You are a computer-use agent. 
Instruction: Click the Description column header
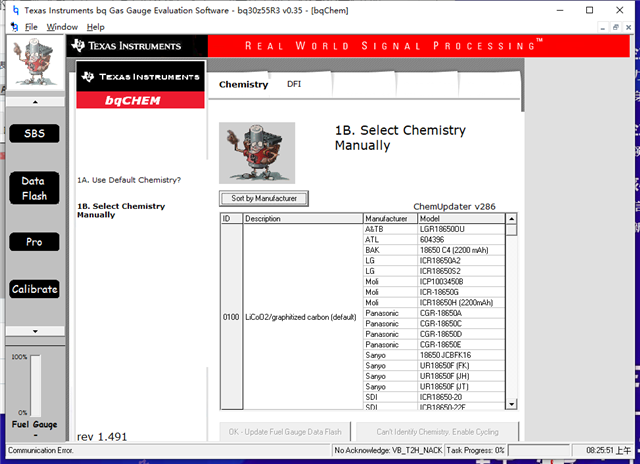coord(303,219)
